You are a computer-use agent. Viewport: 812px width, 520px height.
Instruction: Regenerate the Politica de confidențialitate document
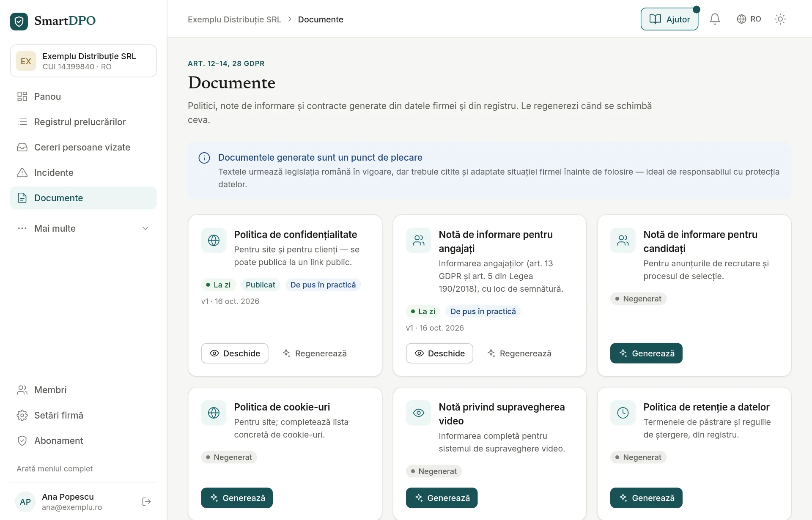(315, 353)
